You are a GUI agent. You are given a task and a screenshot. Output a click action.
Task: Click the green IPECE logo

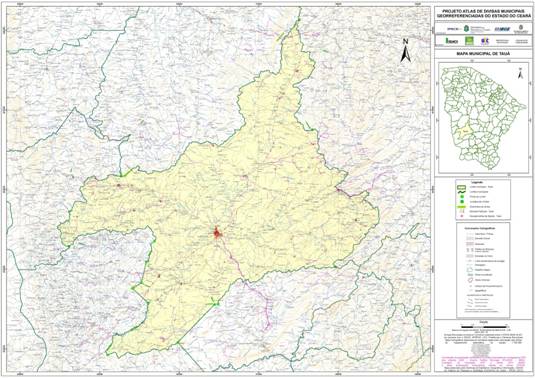coord(452,41)
